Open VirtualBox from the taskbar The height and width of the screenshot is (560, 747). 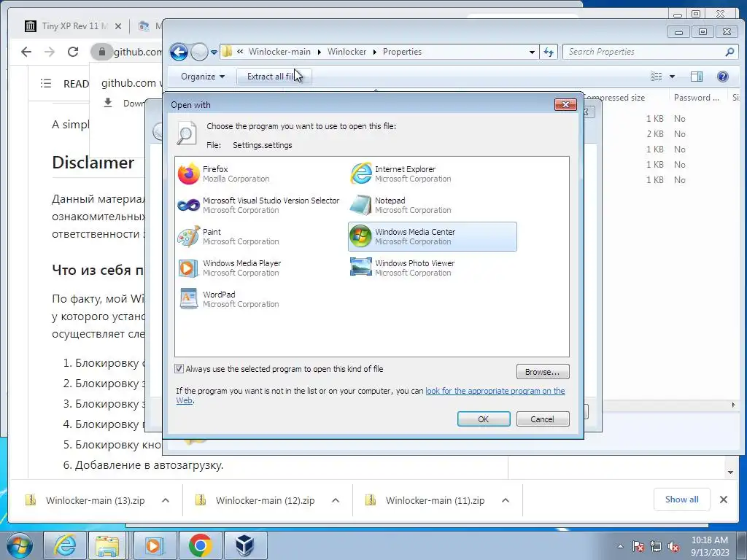245,545
